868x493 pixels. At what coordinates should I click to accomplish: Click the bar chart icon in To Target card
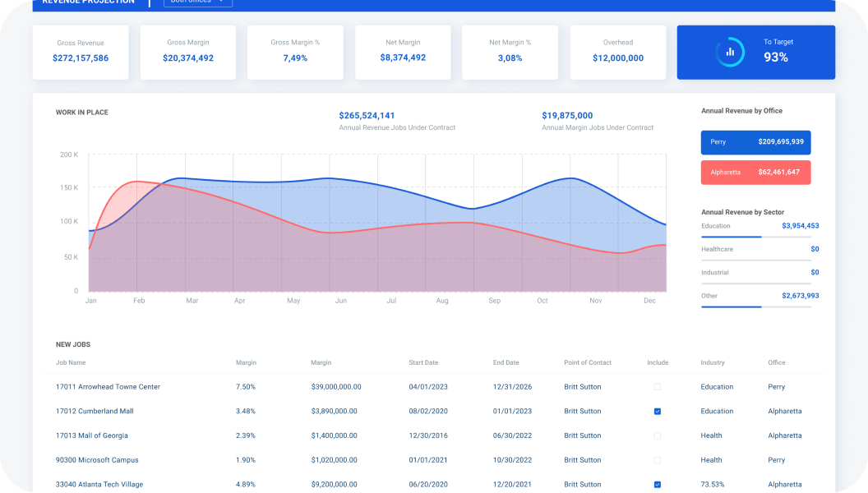(x=730, y=52)
